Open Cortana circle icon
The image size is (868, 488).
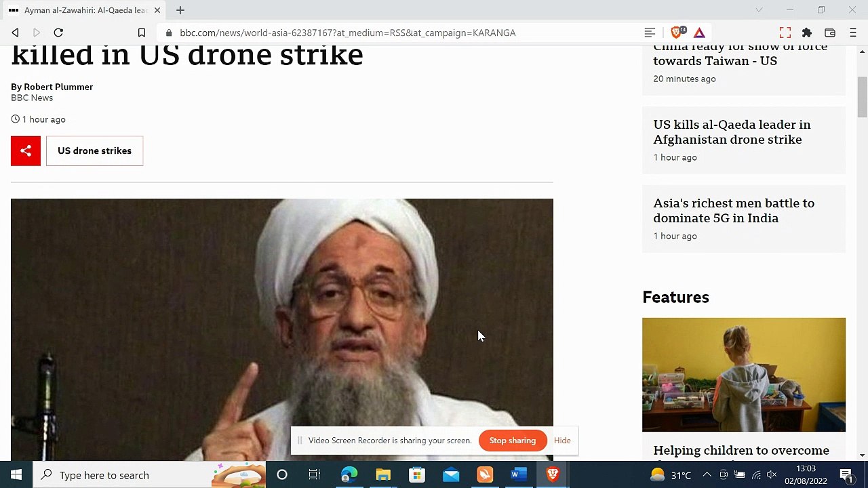pyautogui.click(x=282, y=475)
